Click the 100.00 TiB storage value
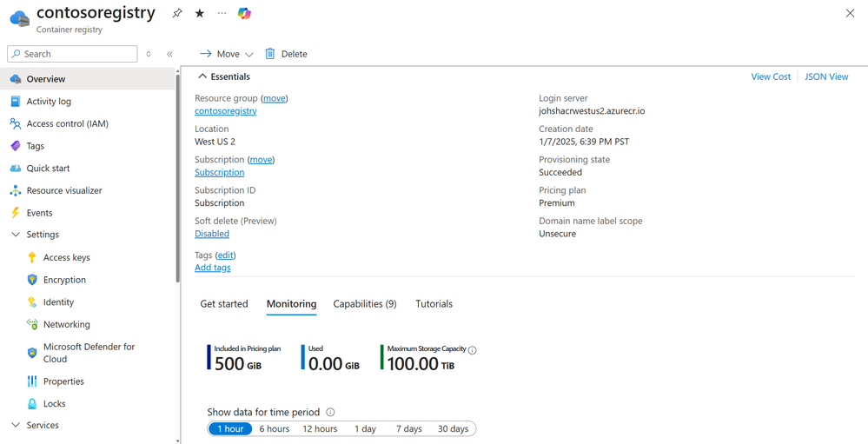The height and width of the screenshot is (444, 868). click(421, 364)
